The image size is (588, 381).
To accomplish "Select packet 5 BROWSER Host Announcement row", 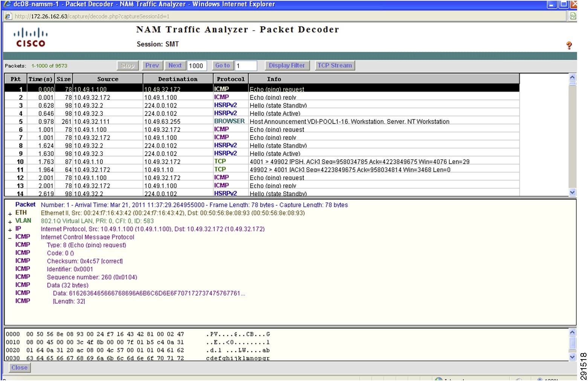I will point(262,121).
